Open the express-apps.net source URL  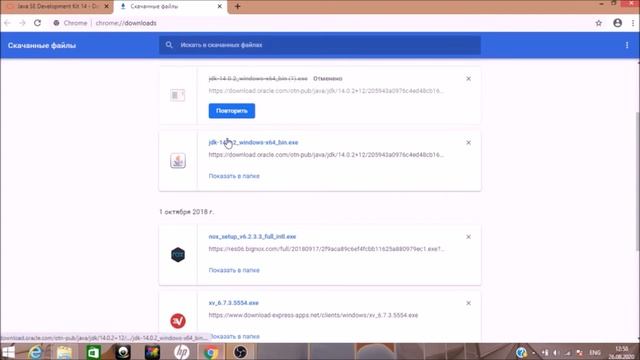[313, 315]
